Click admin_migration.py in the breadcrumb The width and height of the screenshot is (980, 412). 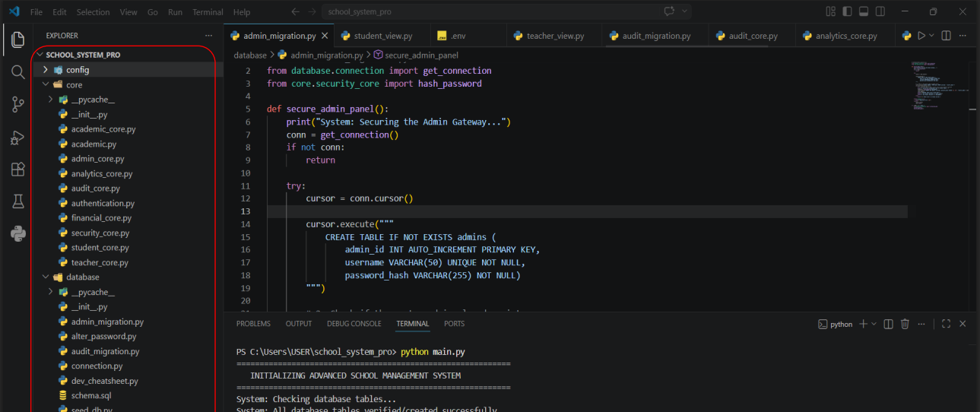326,55
